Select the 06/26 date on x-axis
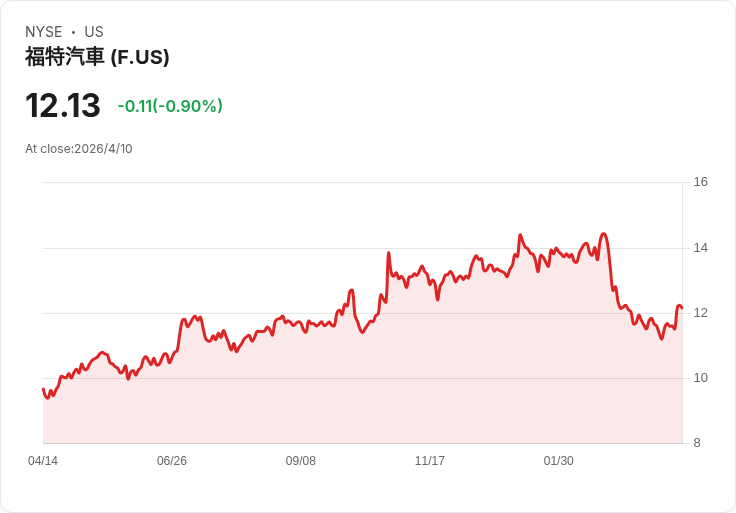Image resolution: width=736 pixels, height=513 pixels. click(172, 461)
